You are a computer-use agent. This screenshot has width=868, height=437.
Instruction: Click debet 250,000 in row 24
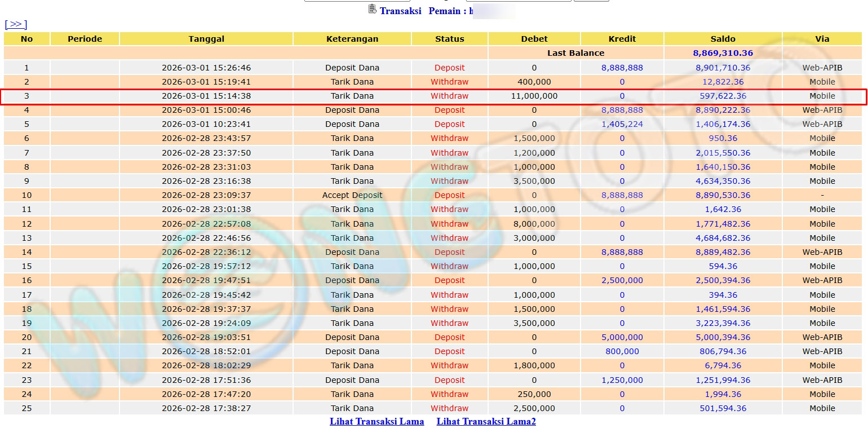tap(534, 394)
